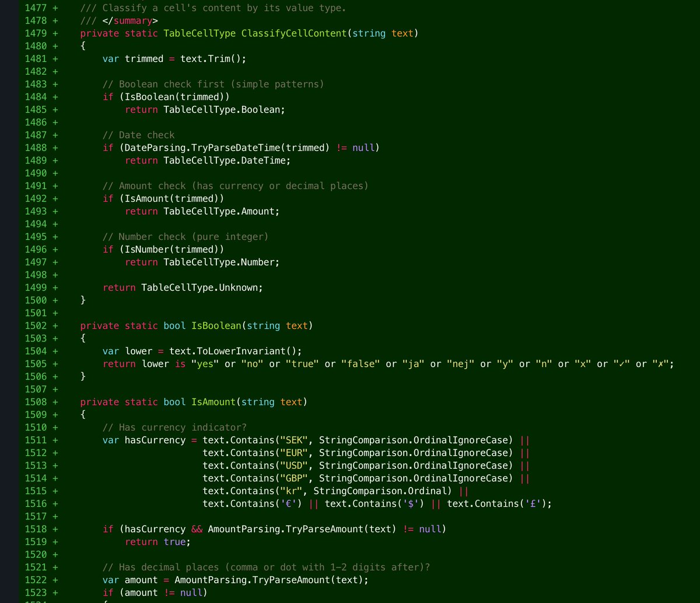Click 'return TableCellType.DateTime;' statement
700x603 pixels.
[x=208, y=161]
